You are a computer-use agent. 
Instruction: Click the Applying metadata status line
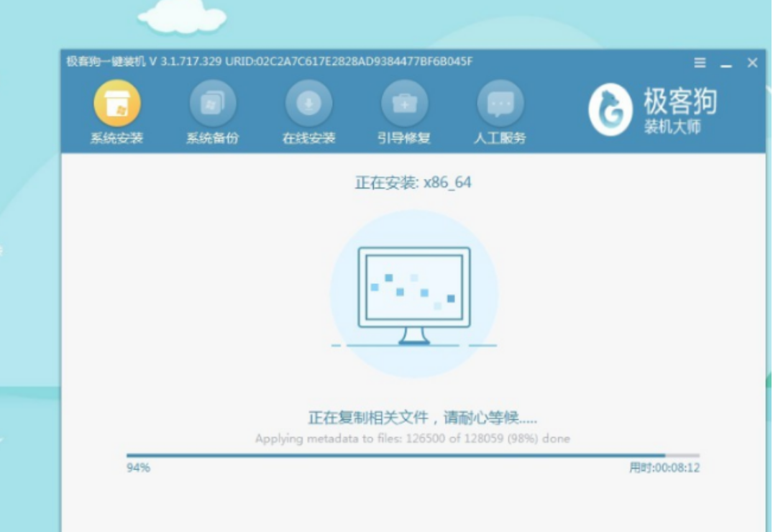pos(413,439)
